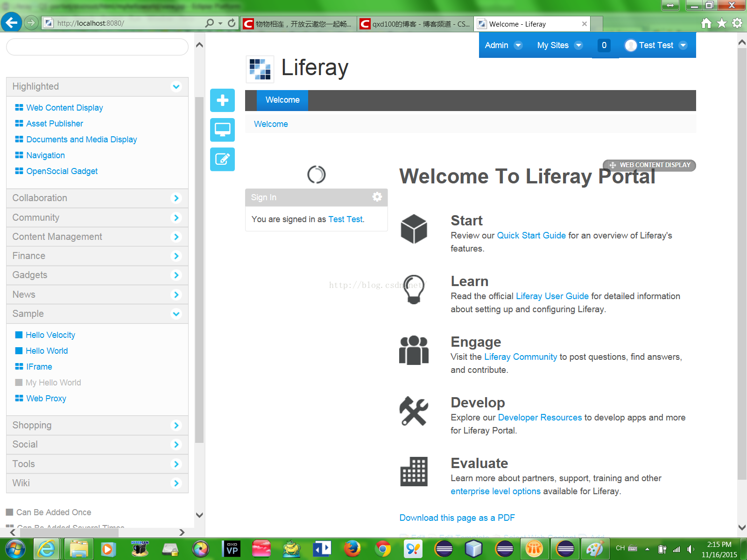Open the Admin dropdown menu
The image size is (747, 560).
pos(503,45)
